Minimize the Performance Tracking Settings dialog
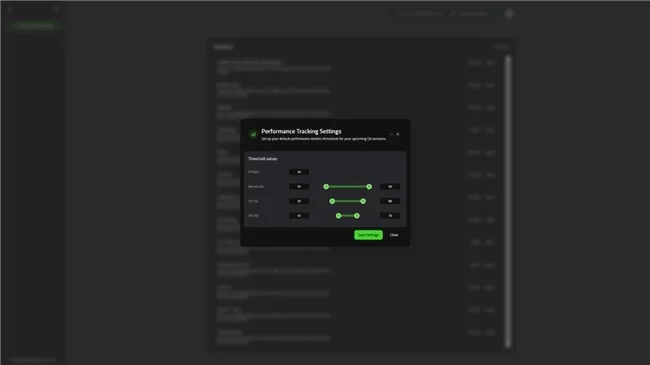Screen dimensions: 650x365 click(391, 134)
